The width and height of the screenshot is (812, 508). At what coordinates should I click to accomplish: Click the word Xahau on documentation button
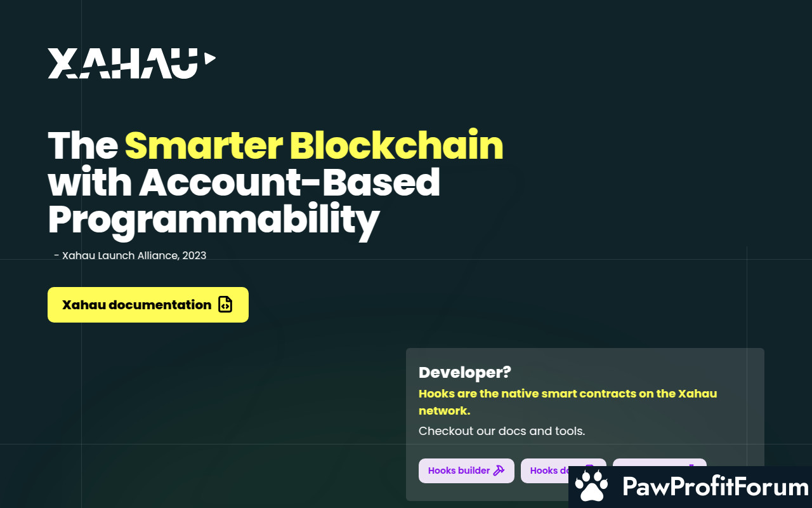(x=84, y=305)
